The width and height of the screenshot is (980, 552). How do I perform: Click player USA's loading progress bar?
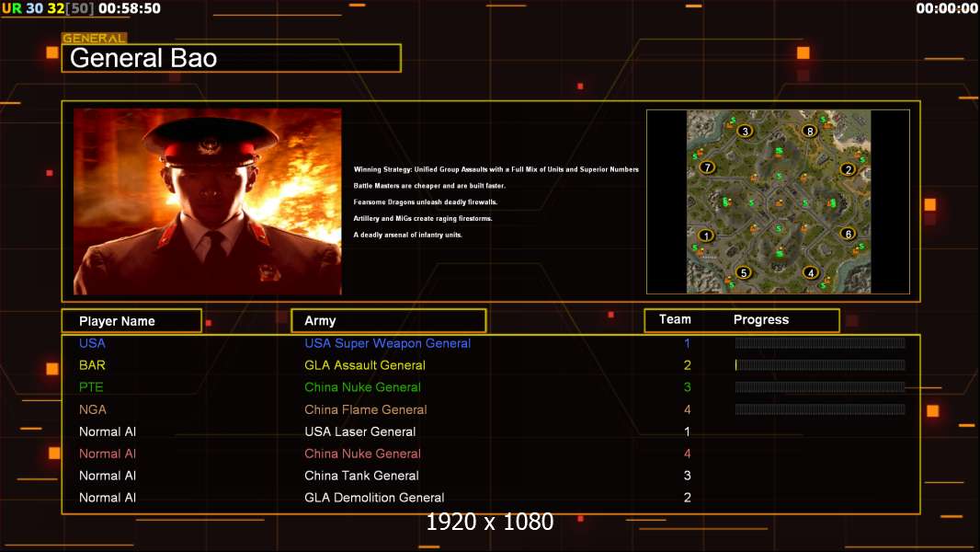819,343
